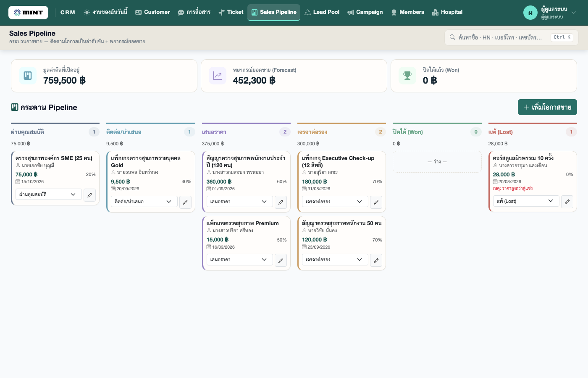Viewport: 588px width, 378px height.
Task: Click the เจรจาต่อรอง column header
Action: coord(312,132)
